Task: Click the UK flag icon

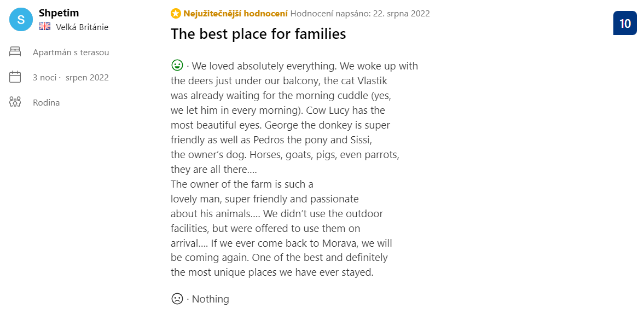Action: pyautogui.click(x=44, y=27)
